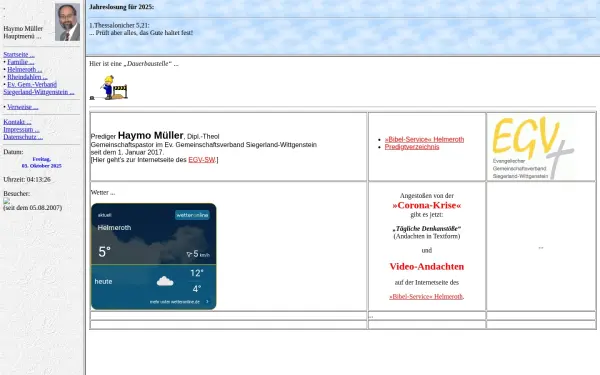Click Haymo Müller portrait photo
The width and height of the screenshot is (600, 375).
pos(67,22)
